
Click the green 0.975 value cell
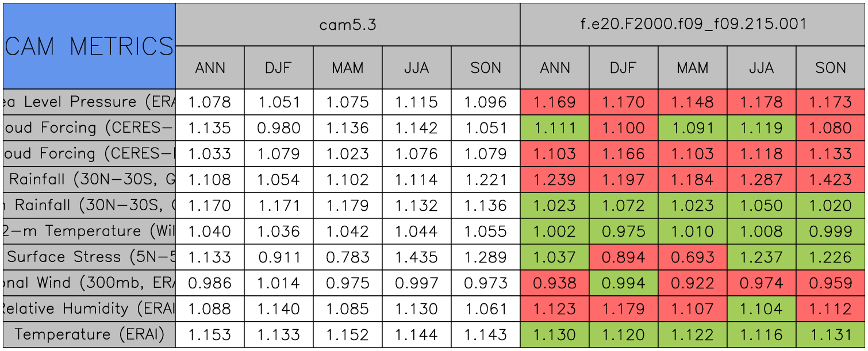pos(624,232)
